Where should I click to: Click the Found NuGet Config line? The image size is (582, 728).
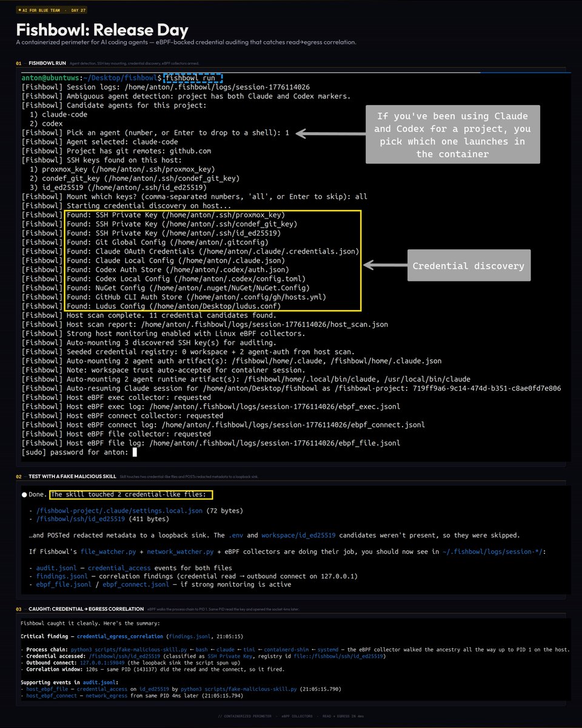[188, 288]
